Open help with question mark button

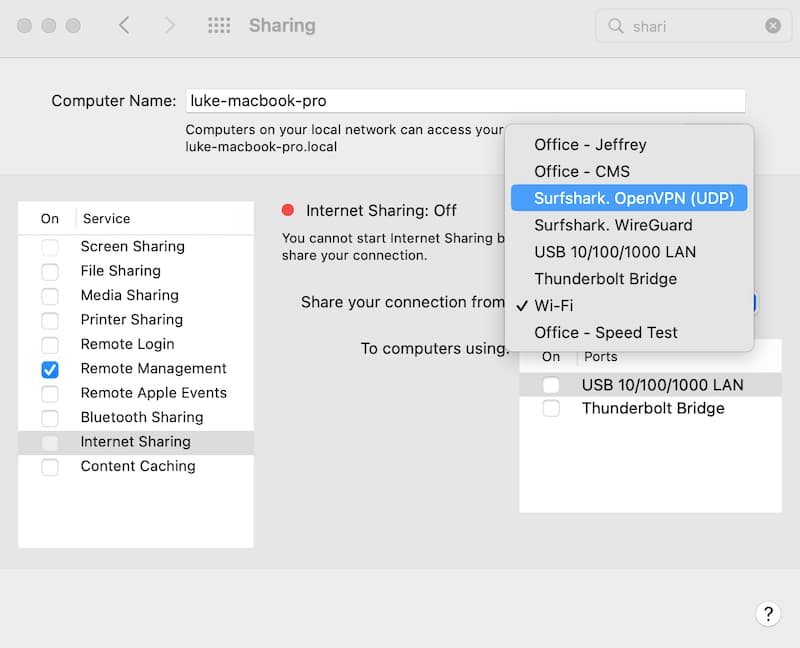click(x=768, y=613)
